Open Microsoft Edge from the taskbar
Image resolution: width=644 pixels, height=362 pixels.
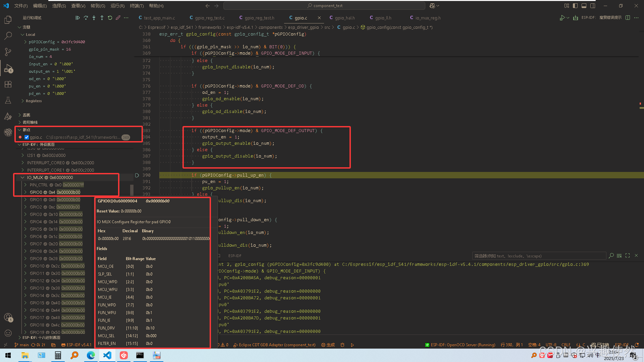[x=91, y=355]
